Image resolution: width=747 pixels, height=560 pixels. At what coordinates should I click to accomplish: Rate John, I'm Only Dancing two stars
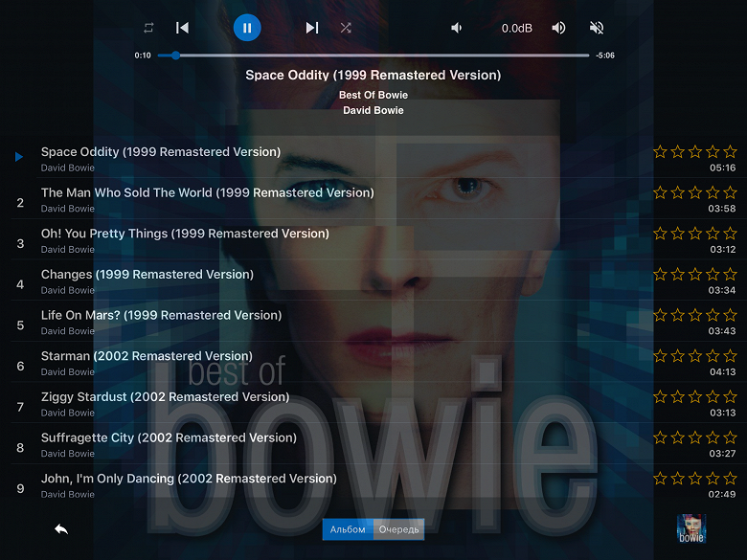(678, 479)
